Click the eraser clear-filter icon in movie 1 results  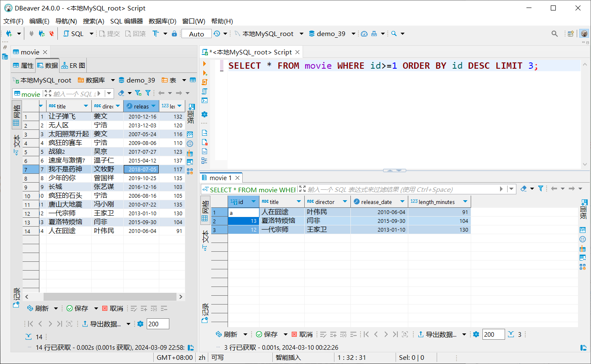(x=524, y=189)
